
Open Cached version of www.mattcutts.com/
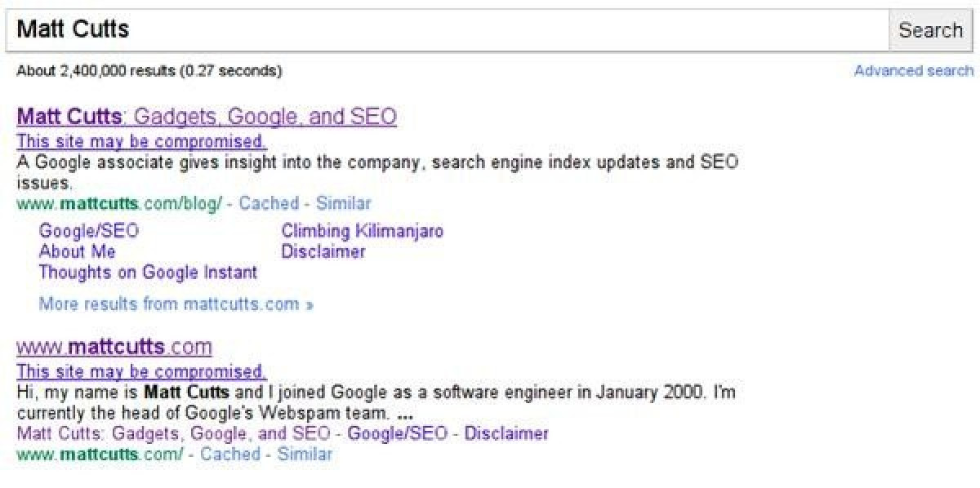point(230,455)
